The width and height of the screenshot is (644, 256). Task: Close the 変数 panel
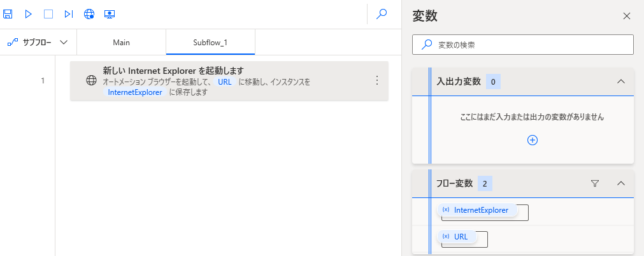point(626,16)
